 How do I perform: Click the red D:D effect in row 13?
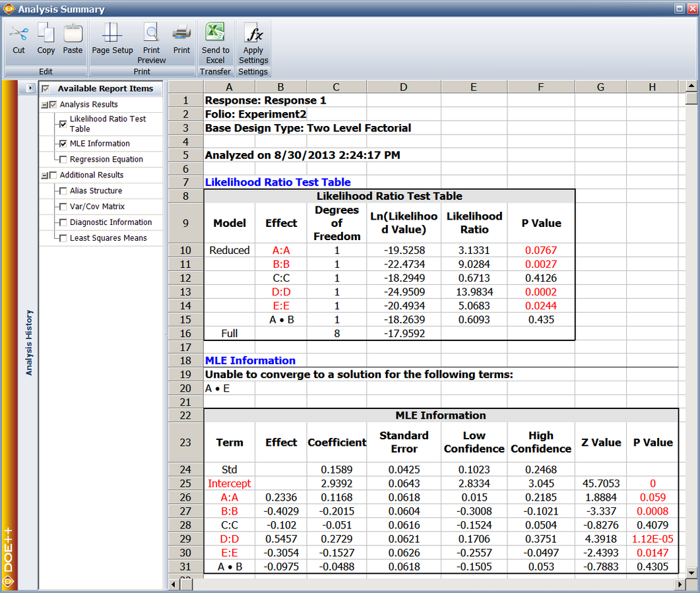[x=281, y=292]
